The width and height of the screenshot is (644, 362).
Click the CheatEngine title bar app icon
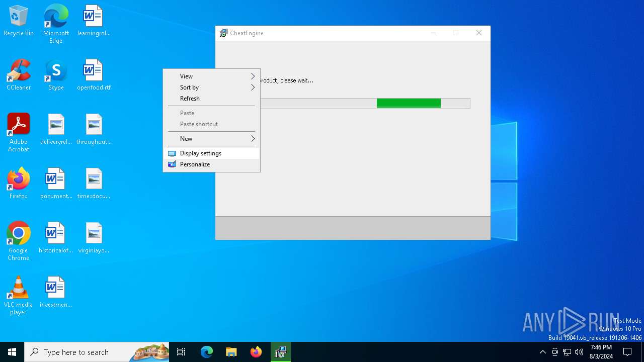pos(223,33)
